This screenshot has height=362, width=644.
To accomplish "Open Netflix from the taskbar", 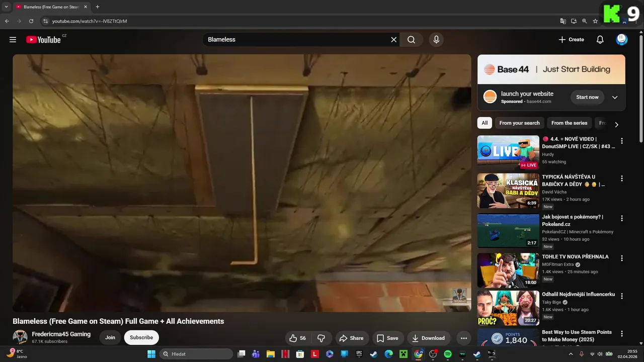I will (285, 354).
